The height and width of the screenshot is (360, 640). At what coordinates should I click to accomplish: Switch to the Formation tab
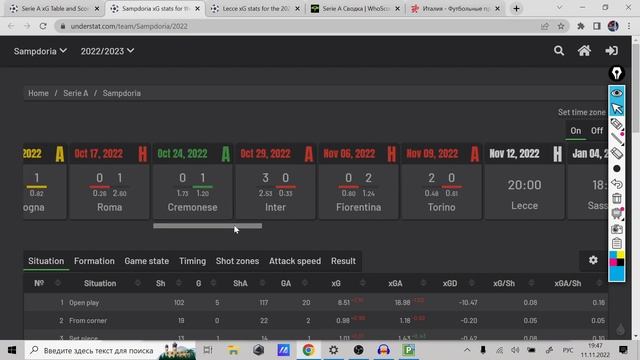(94, 261)
